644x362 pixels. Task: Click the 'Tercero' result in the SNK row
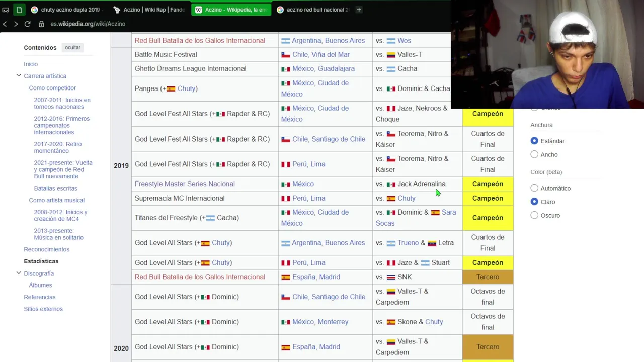pos(488,277)
